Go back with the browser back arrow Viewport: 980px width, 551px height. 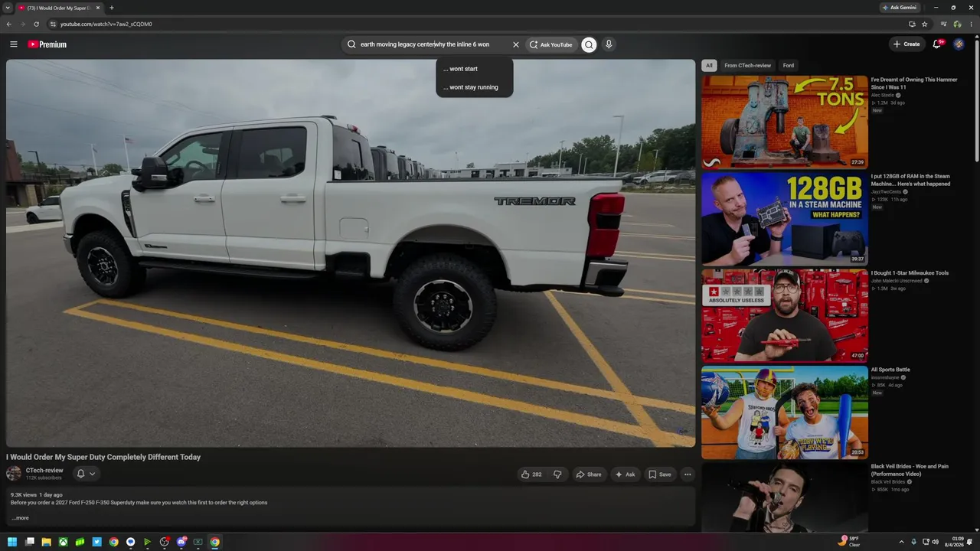[x=8, y=24]
